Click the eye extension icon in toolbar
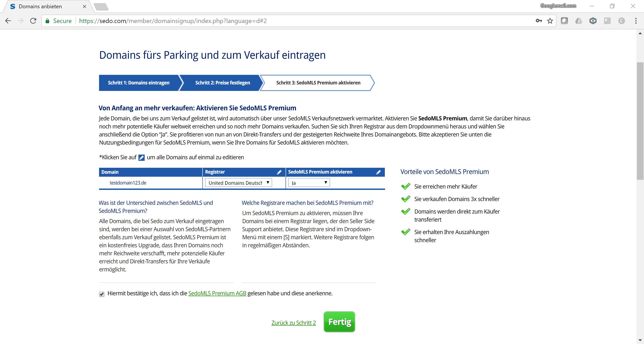Image resolution: width=644 pixels, height=344 pixels. [x=593, y=21]
